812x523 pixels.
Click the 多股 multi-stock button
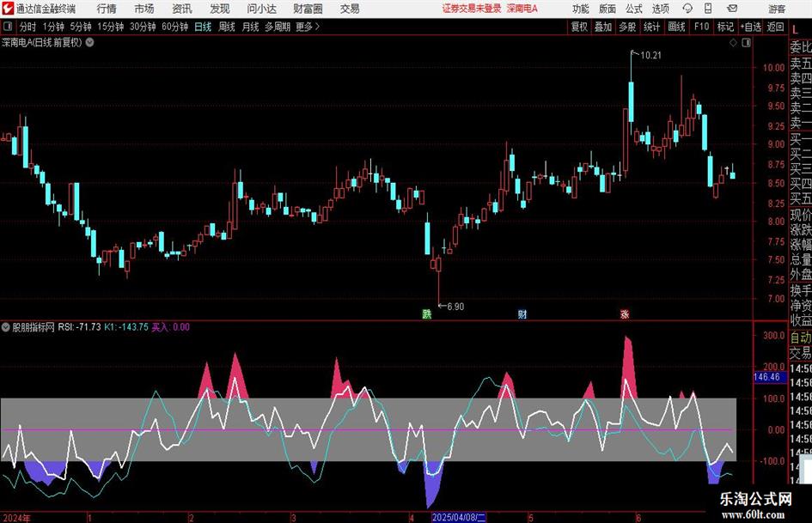627,27
